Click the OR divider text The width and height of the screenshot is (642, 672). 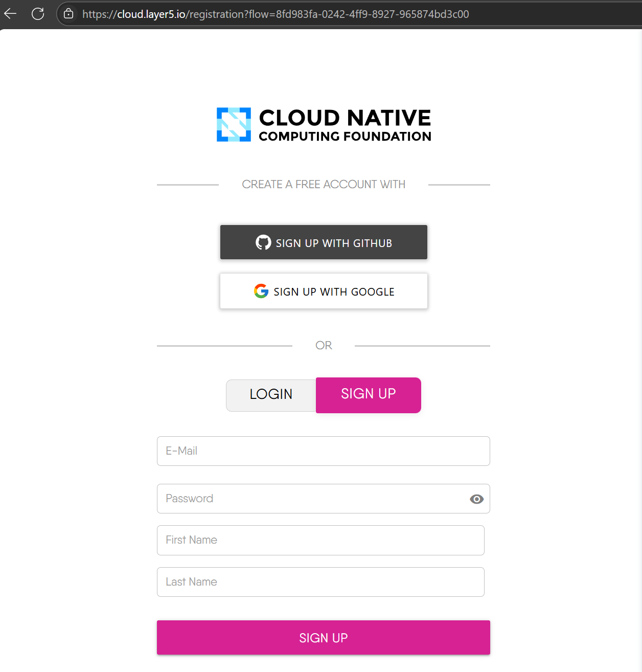324,346
